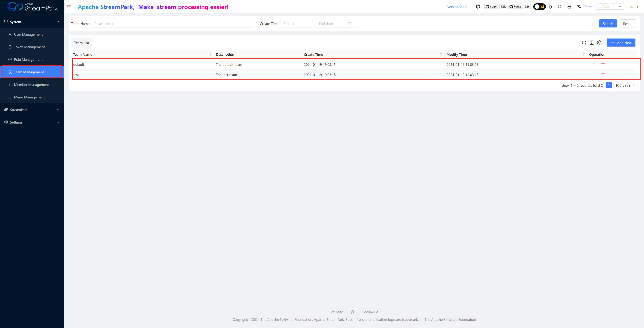Open the 10 / page size selector

click(625, 85)
